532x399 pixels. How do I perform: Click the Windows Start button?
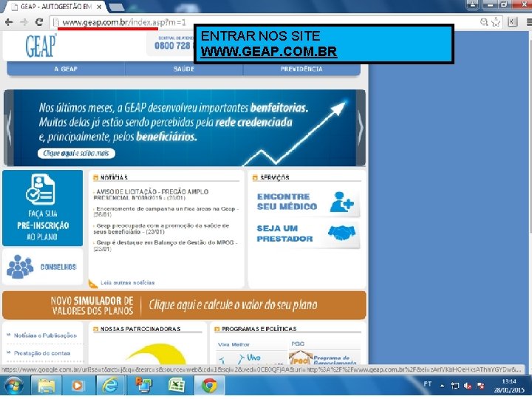(14, 386)
